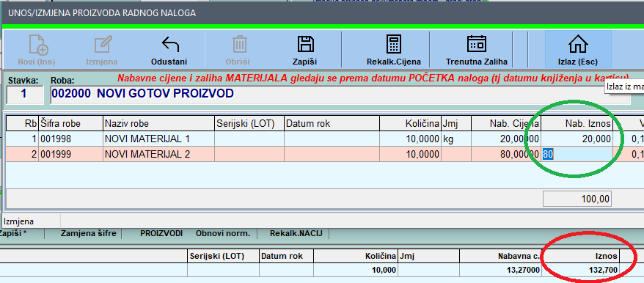
Task: Click the Nab. Iznos column header
Action: (577, 124)
